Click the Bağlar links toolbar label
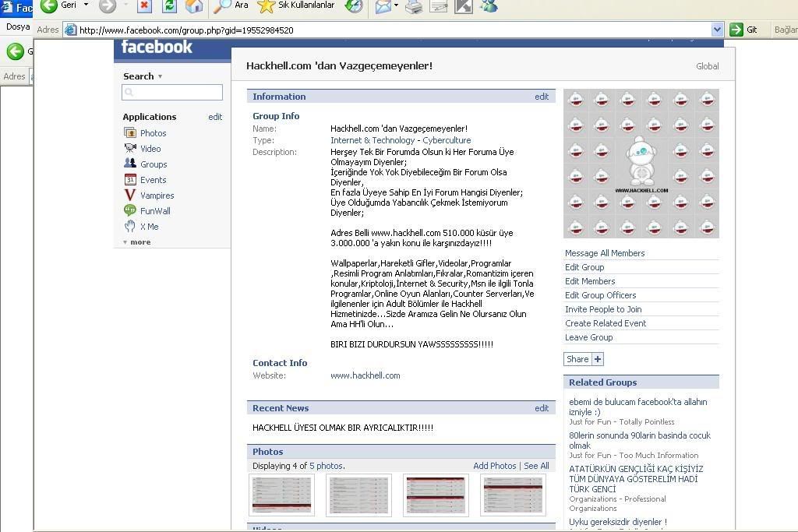This screenshot has height=532, width=798. [x=786, y=30]
